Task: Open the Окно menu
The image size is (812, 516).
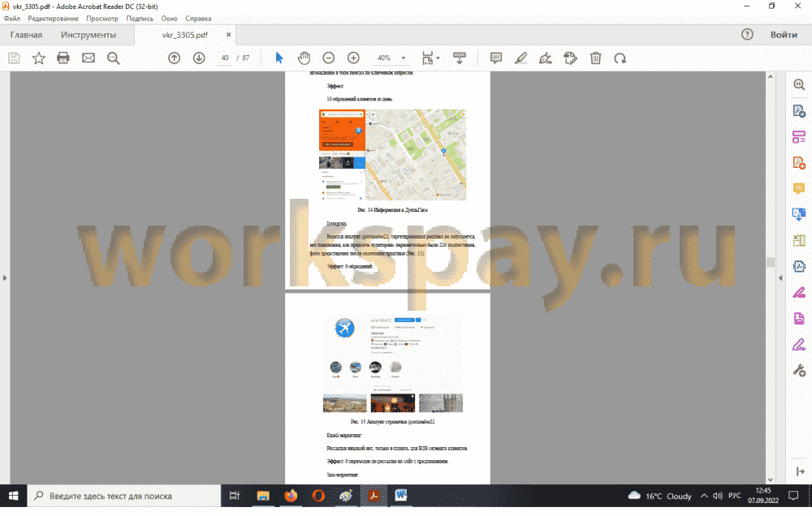Action: click(170, 18)
